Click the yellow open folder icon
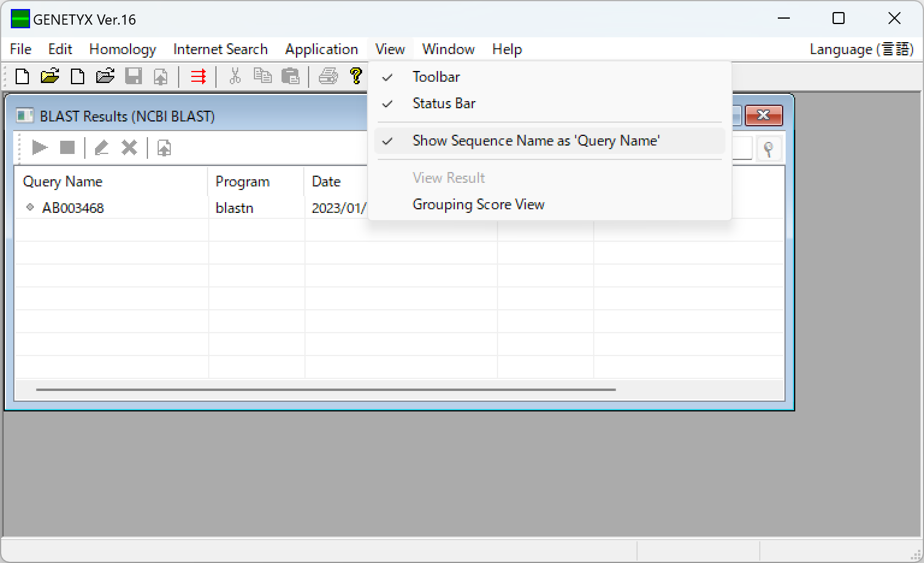This screenshot has height=563, width=924. [x=50, y=76]
